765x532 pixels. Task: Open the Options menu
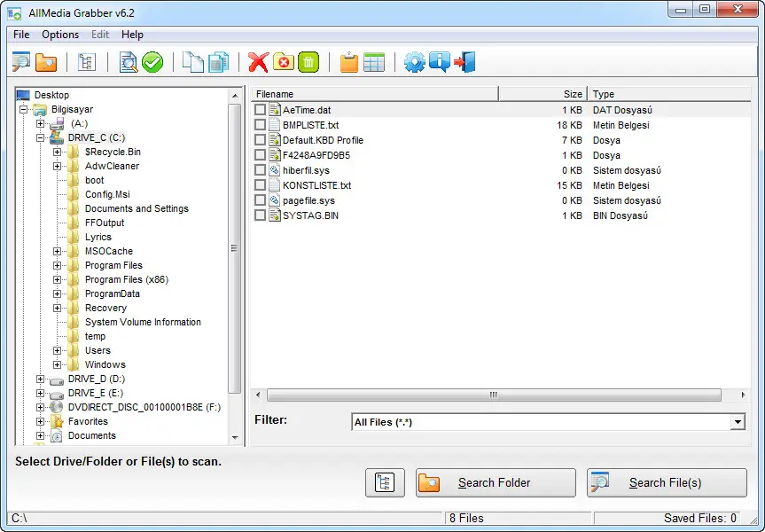(60, 35)
